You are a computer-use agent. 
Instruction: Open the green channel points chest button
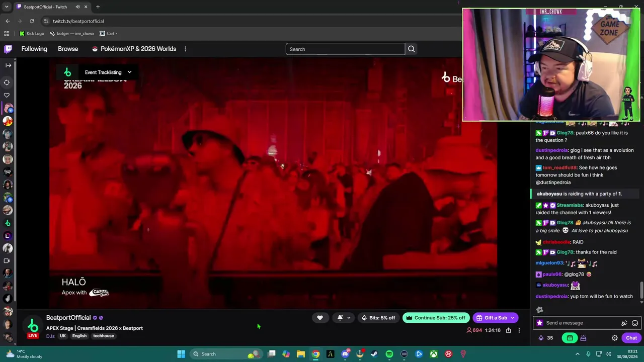(x=570, y=338)
